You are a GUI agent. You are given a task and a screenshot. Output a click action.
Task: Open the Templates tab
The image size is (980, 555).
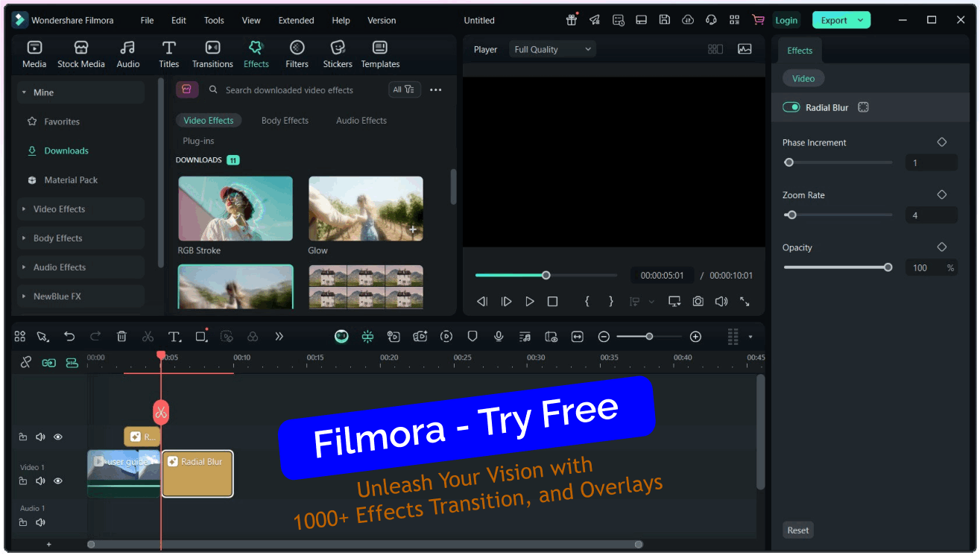[x=380, y=54]
